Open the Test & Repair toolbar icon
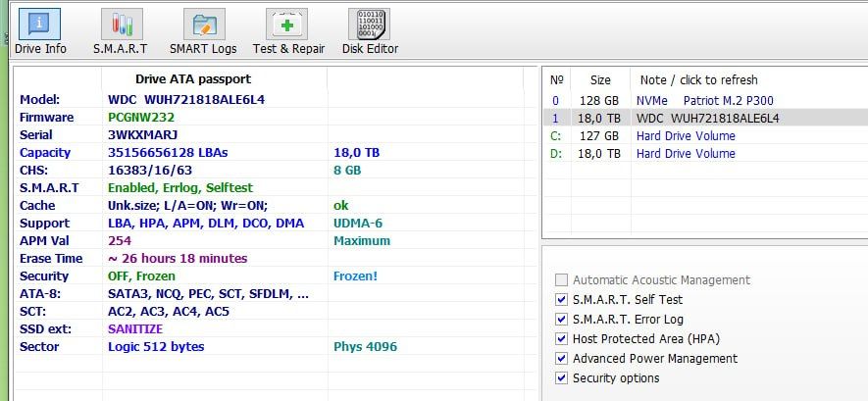 [x=286, y=25]
